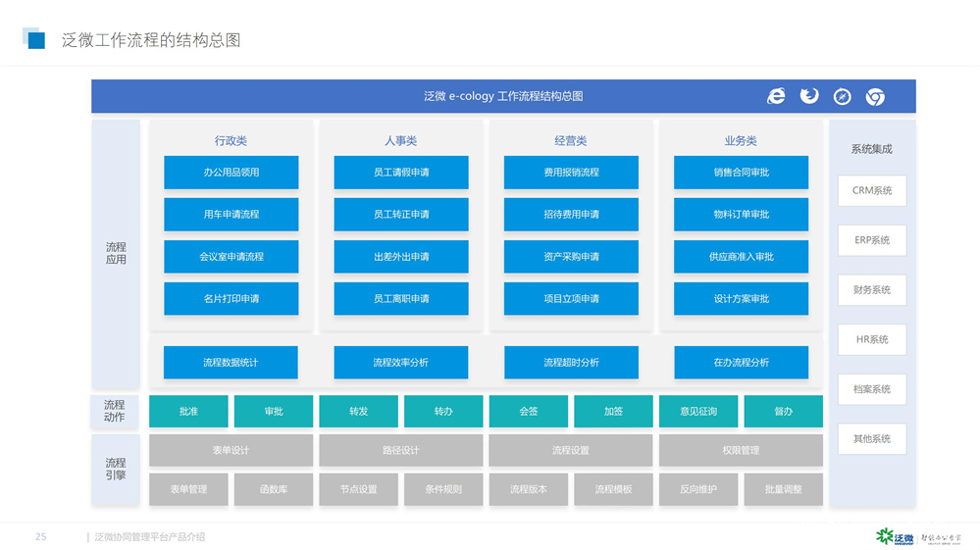This screenshot has height=550, width=980.
Task: Select the gray 权限管理 box
Action: 742,450
